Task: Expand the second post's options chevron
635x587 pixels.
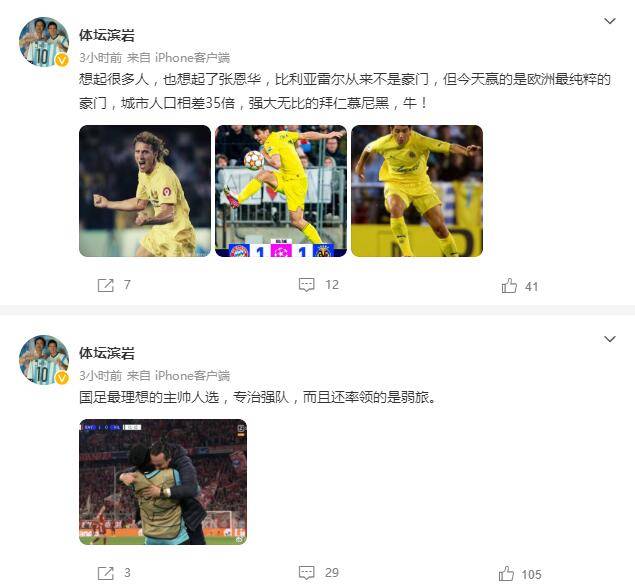Action: (609, 339)
